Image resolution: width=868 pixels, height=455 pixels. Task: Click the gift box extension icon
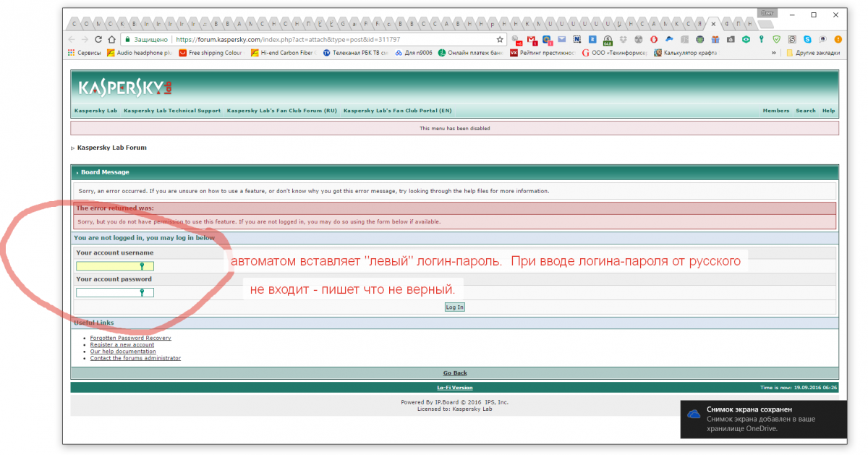tap(715, 40)
